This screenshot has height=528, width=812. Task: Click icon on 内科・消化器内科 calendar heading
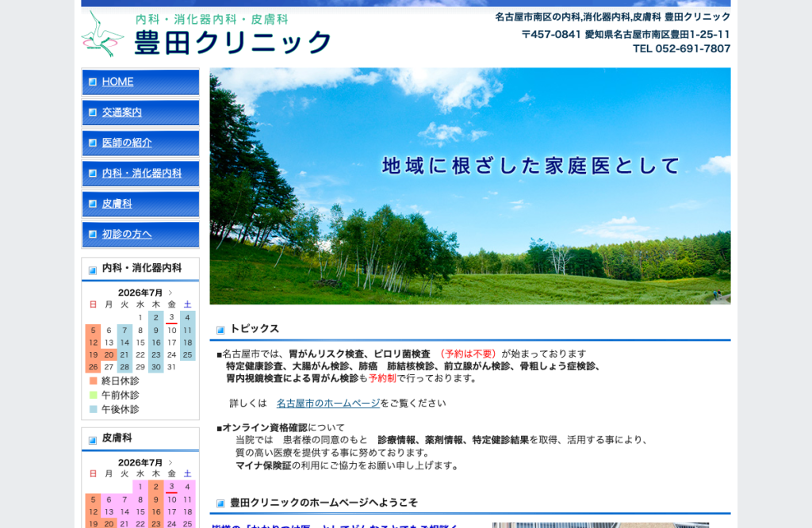pyautogui.click(x=93, y=270)
